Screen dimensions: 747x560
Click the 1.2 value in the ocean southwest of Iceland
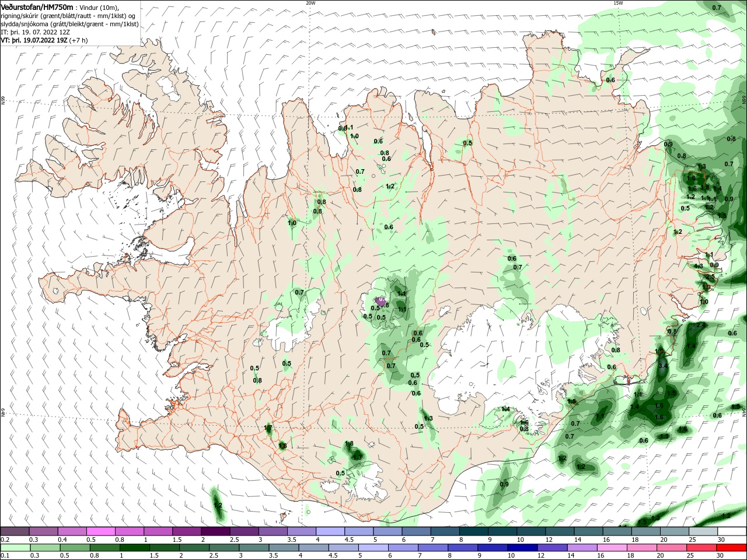point(218,505)
